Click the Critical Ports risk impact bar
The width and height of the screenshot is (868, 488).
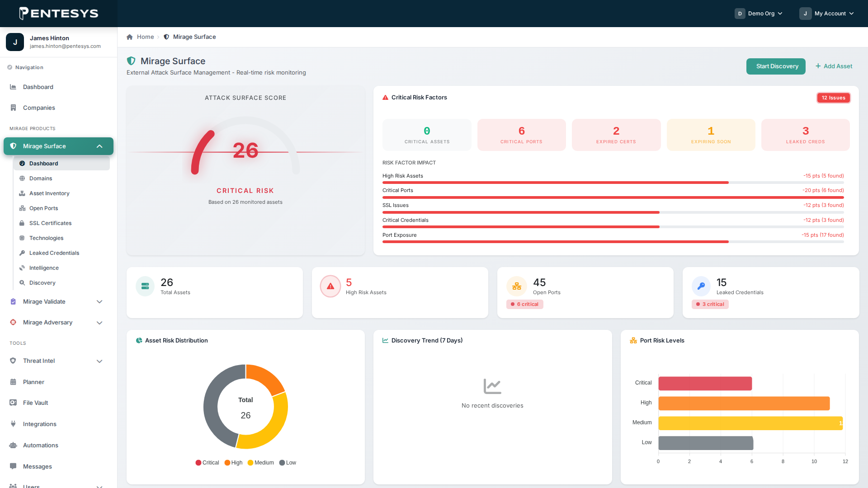613,197
